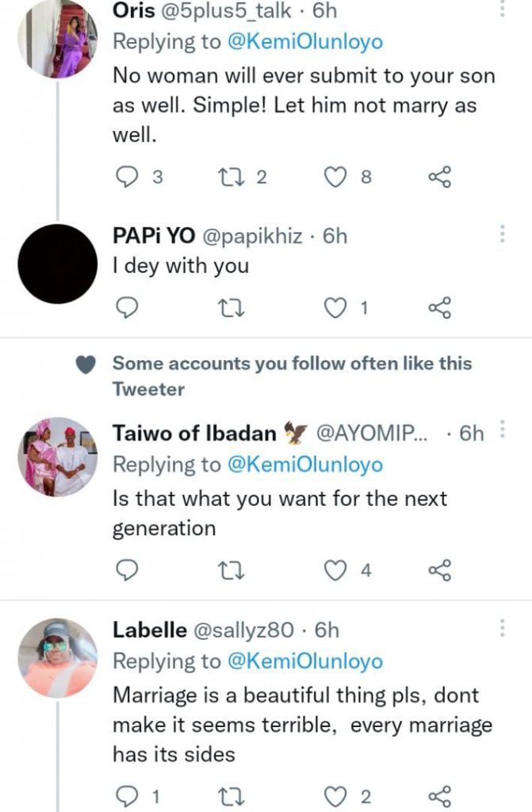Reply to Labelle's marriage tweet

click(x=127, y=794)
